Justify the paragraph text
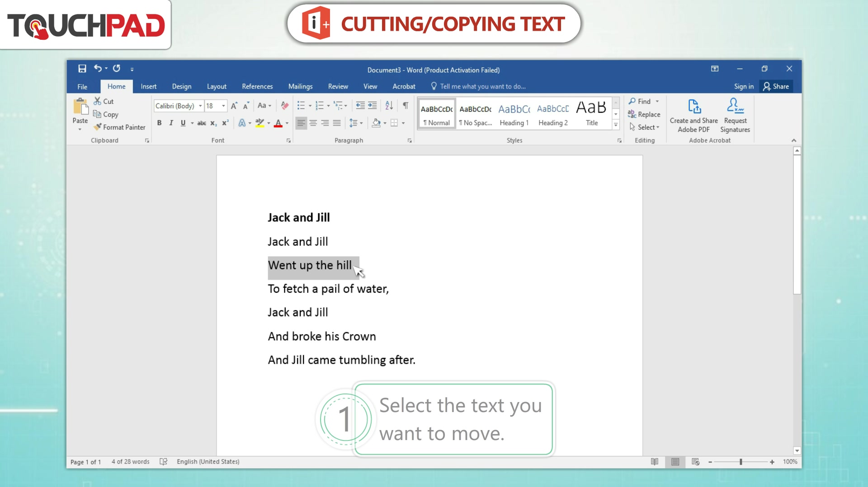 (337, 123)
